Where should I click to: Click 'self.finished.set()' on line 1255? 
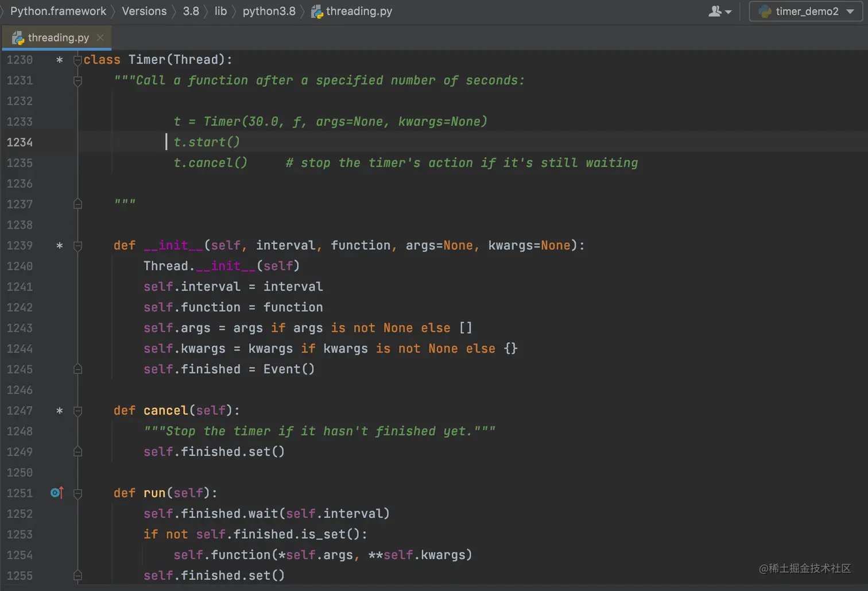[214, 575]
